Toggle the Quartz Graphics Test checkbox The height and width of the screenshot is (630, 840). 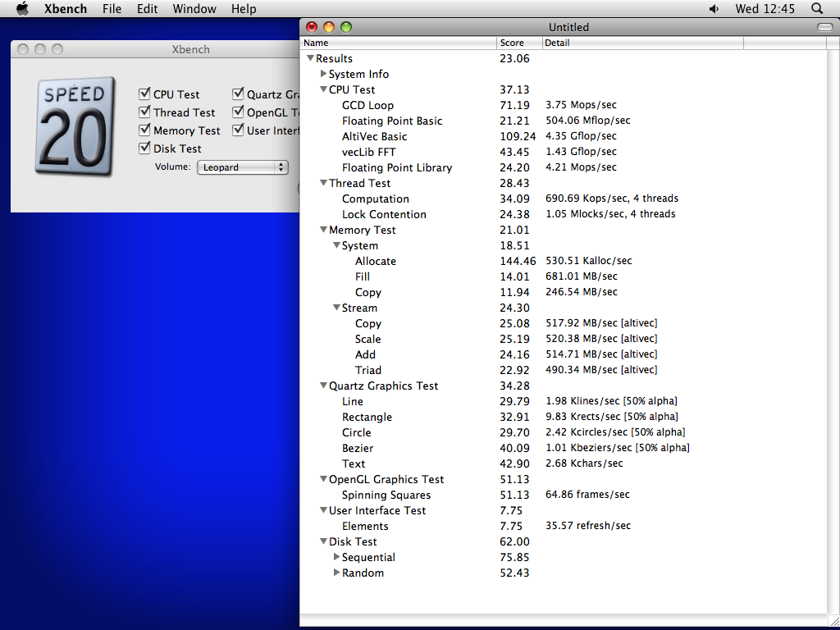pos(238,94)
